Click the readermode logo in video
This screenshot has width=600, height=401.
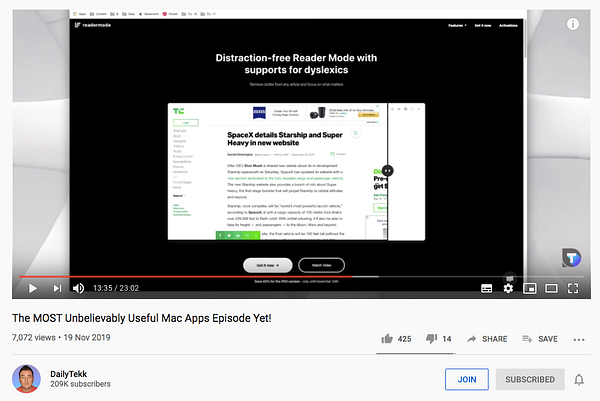coord(93,25)
